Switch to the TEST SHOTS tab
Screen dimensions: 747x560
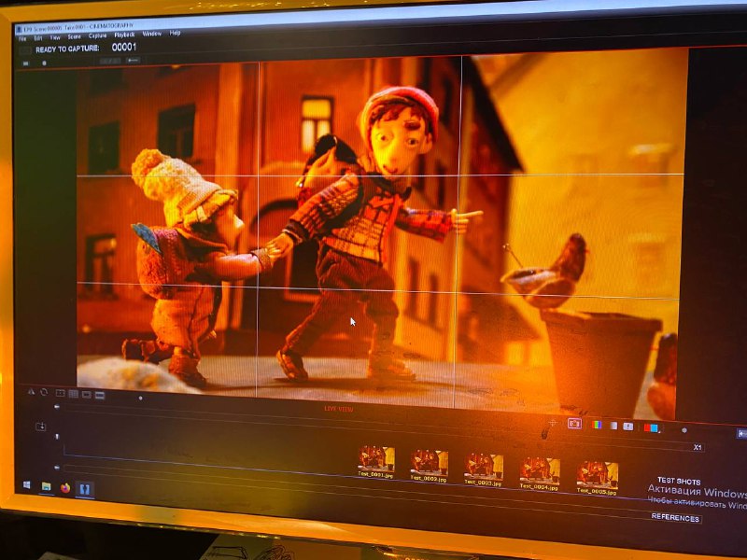point(679,481)
